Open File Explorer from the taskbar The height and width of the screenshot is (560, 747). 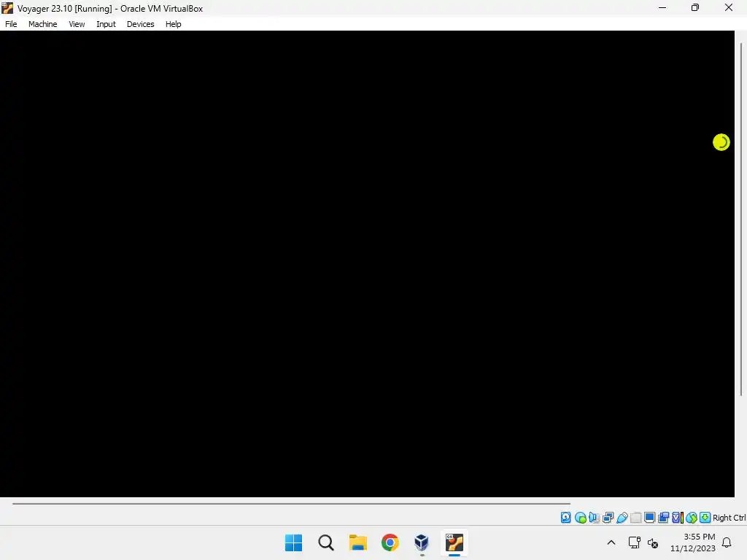(357, 542)
